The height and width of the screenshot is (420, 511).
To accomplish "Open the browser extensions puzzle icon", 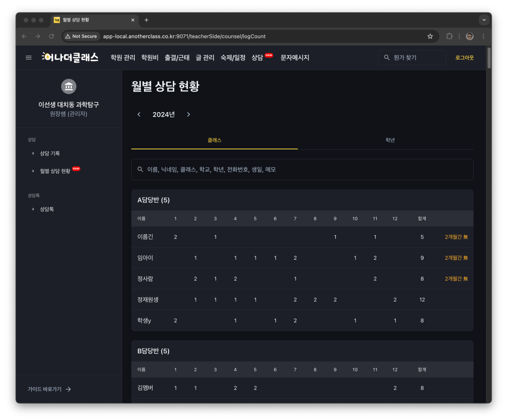I will [x=449, y=36].
